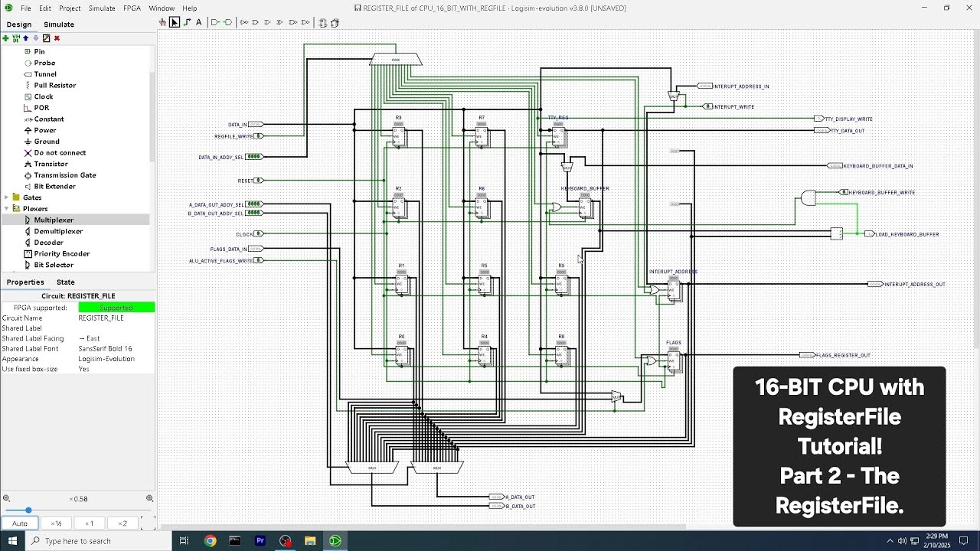Move circuit up with blue arrow
This screenshot has width=980, height=551.
[x=26, y=37]
